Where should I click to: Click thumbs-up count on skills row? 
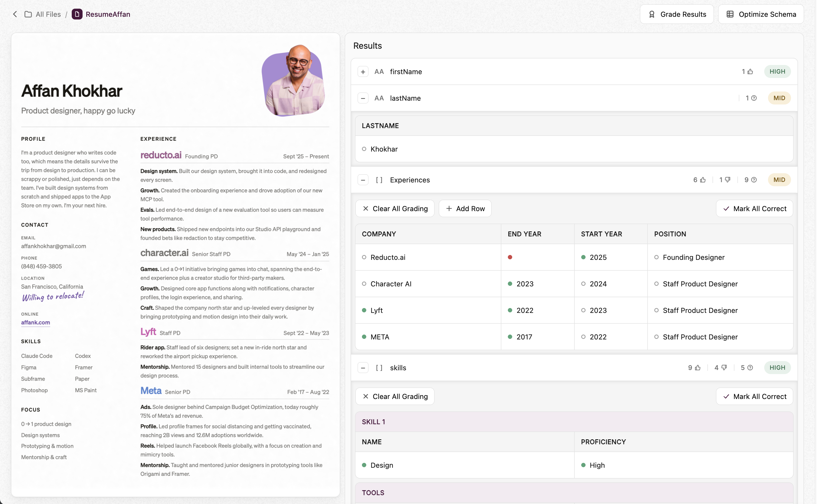coord(694,367)
